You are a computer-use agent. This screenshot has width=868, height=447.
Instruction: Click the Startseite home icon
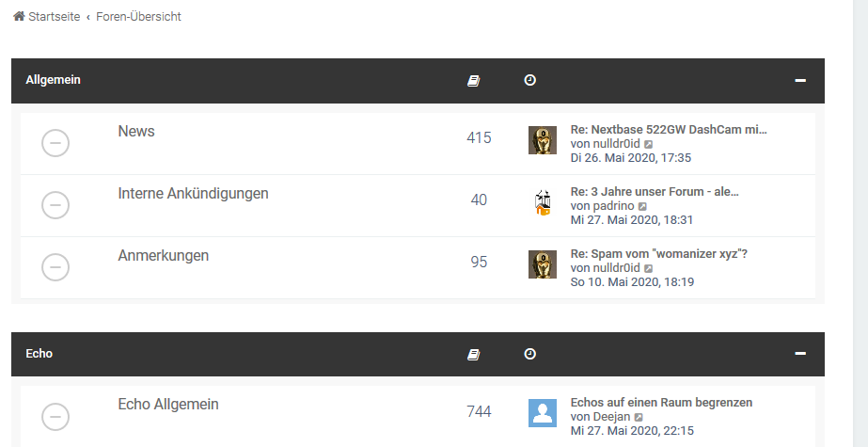point(19,17)
